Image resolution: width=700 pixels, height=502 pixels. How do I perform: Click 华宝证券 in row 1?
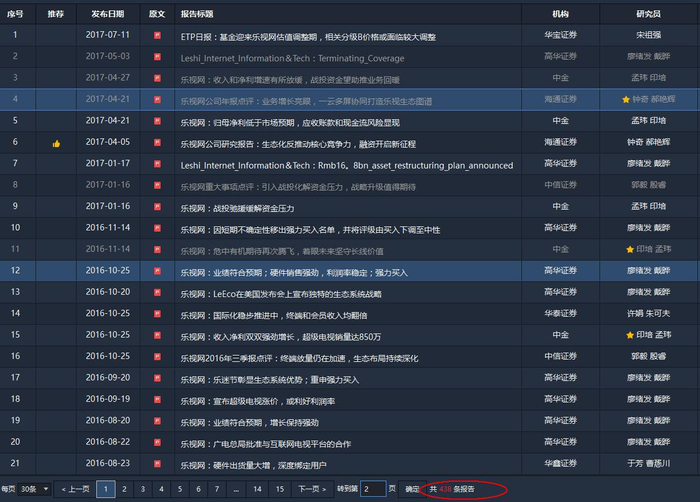tap(560, 35)
